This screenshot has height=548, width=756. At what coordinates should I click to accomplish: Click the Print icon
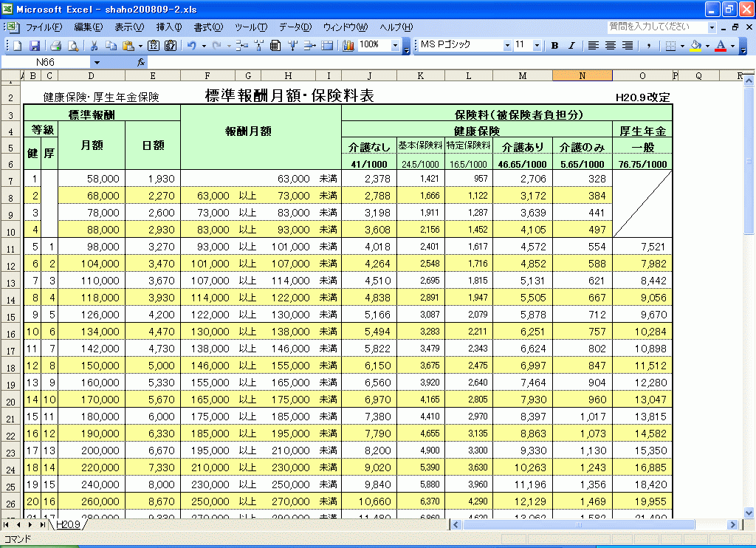click(x=56, y=46)
